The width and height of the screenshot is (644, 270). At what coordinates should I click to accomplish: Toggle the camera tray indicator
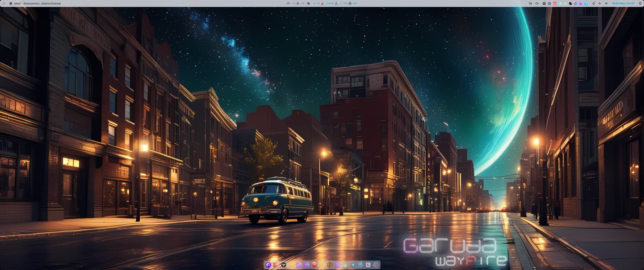tap(537, 3)
